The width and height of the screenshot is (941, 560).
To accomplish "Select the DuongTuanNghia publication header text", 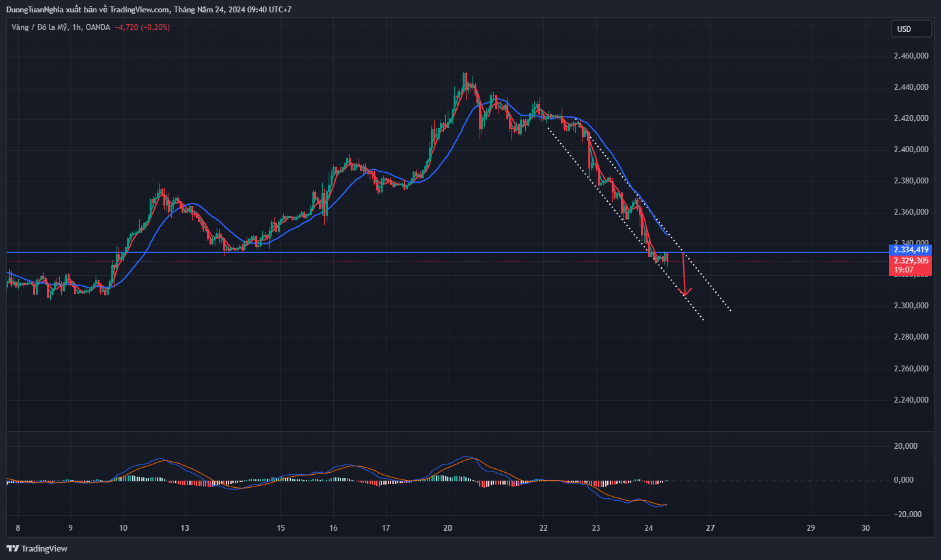I will pyautogui.click(x=149, y=10).
